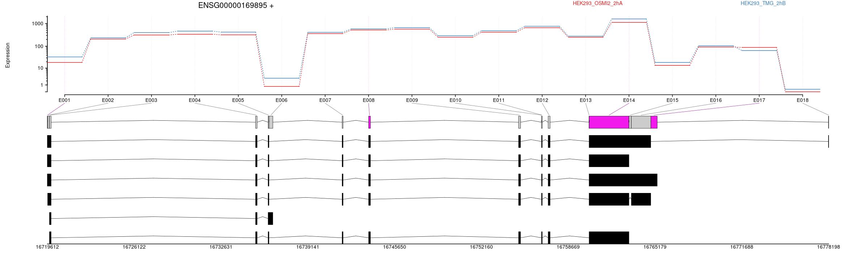The height and width of the screenshot is (253, 868).
Task: Click the blue expression segment above E017
Action: point(759,51)
